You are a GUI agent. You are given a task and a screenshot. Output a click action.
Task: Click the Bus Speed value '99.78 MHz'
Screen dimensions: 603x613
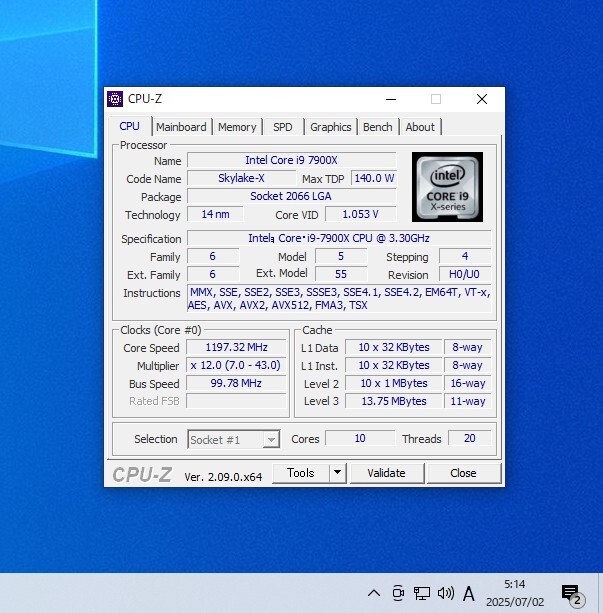[236, 383]
